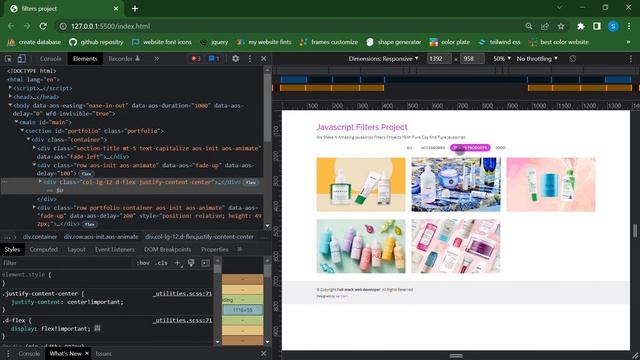Image resolution: width=640 pixels, height=360 pixels.
Task: Open DevTools customize three-dot menu
Action: [250, 59]
